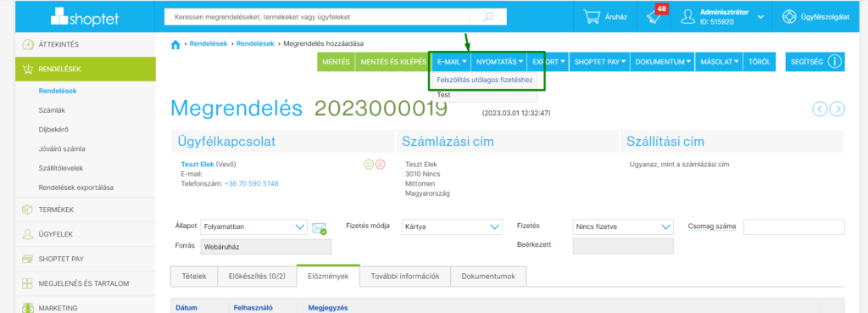Open Fizetés módja Kártya dropdown
868x313 pixels.
click(x=451, y=226)
